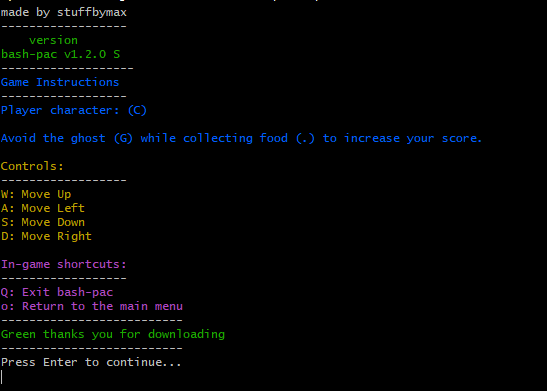The height and width of the screenshot is (391, 547).
Task: Click the 'Press Enter to continue...' prompt
Action: 91,362
